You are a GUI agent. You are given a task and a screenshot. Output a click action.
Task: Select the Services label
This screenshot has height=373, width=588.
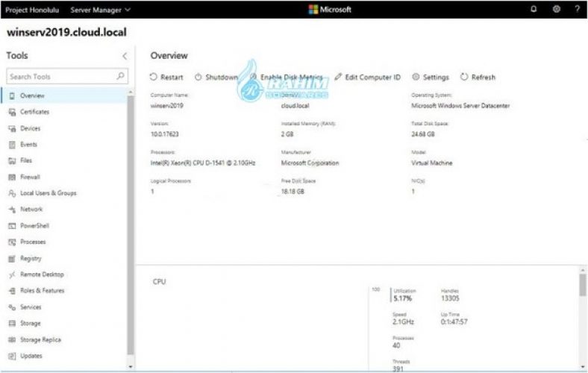click(31, 307)
